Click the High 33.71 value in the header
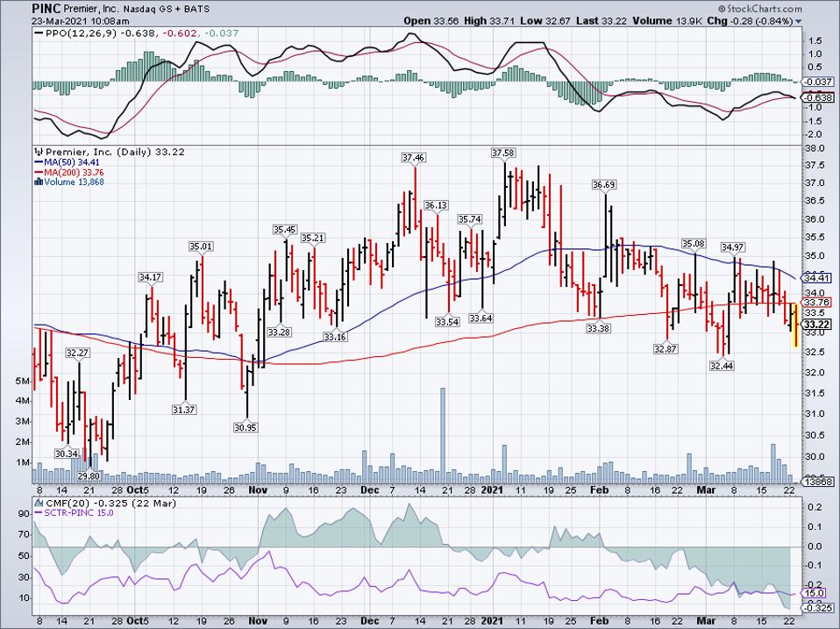This screenshot has width=840, height=629. [488, 21]
